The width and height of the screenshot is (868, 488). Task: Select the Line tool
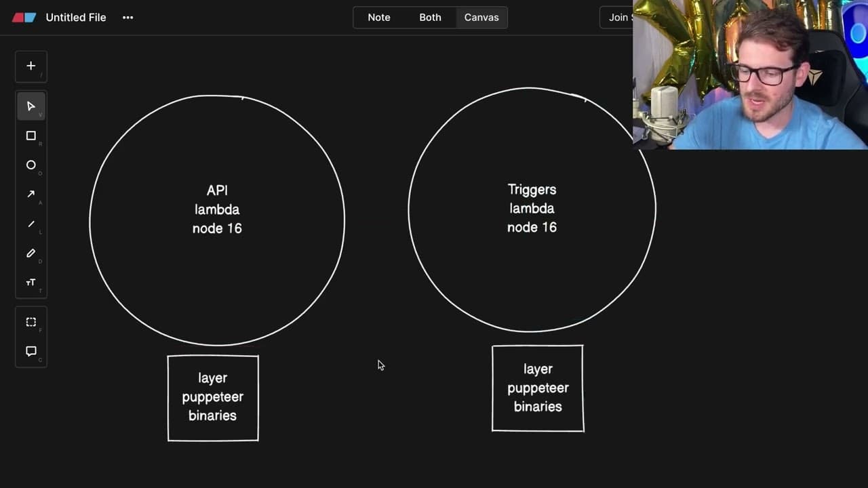[x=31, y=224]
